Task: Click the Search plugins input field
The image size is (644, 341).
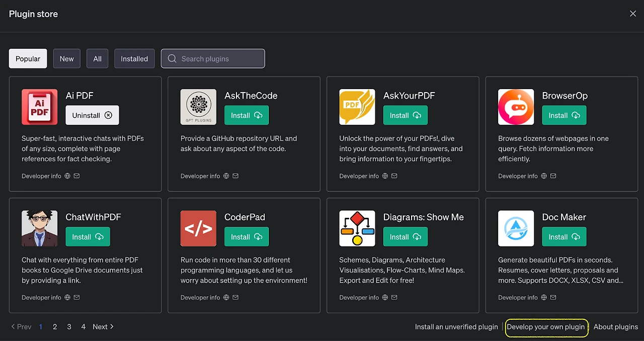Action: 213,59
